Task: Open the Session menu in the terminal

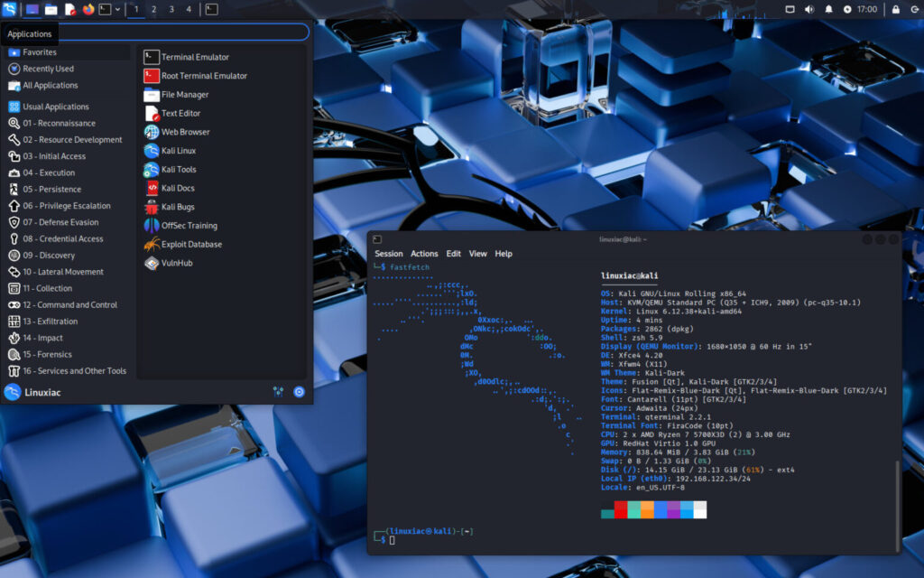Action: pos(389,254)
